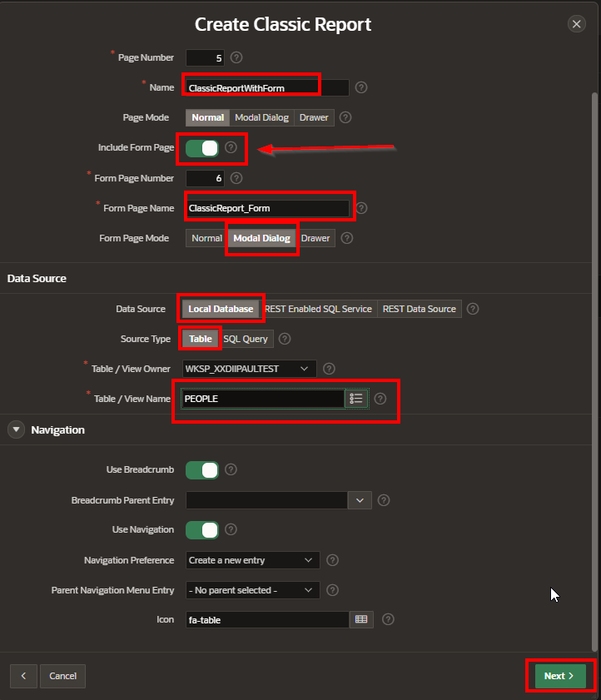Open Parent Navigation Menu Entry dropdown
This screenshot has width=601, height=700.
coord(253,590)
